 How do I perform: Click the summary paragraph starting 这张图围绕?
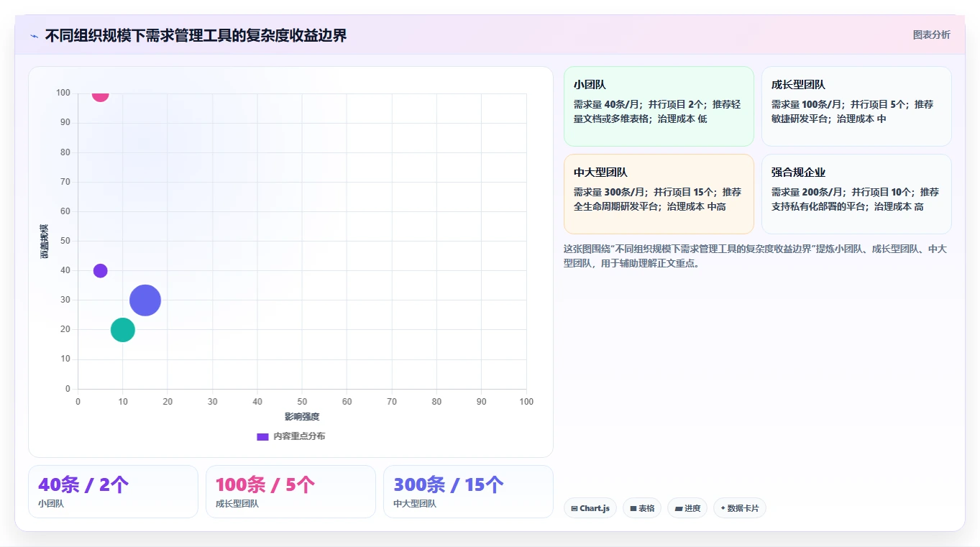(x=757, y=256)
